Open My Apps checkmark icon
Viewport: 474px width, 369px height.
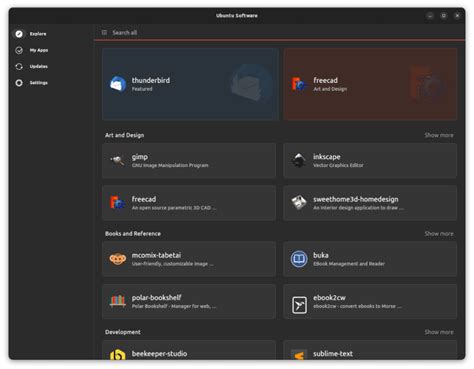coord(19,50)
